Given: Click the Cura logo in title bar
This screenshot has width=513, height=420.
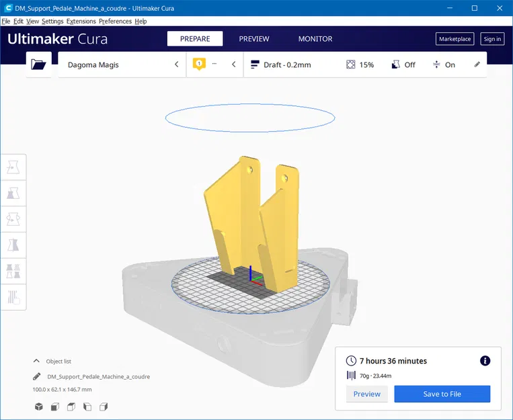Looking at the screenshot, I should 8,8.
